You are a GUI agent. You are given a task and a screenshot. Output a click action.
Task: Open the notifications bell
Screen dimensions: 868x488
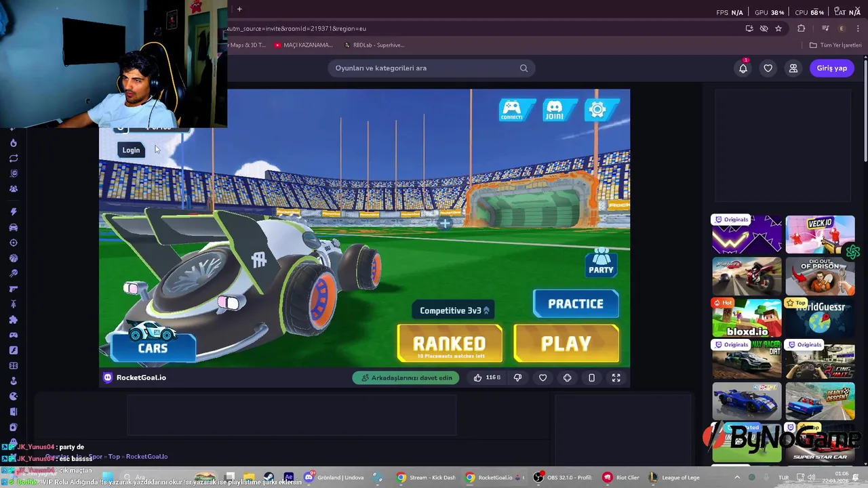coord(743,68)
